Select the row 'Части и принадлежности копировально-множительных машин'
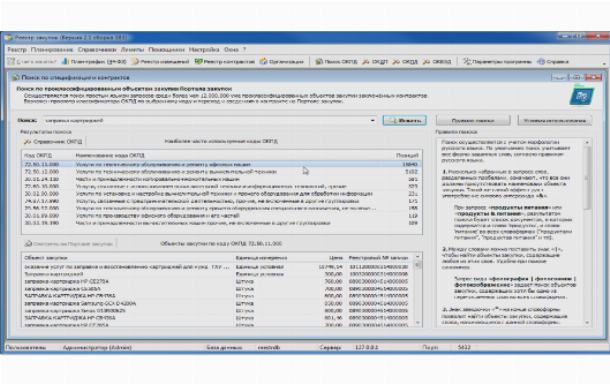The height and width of the screenshot is (384, 610). point(221,179)
